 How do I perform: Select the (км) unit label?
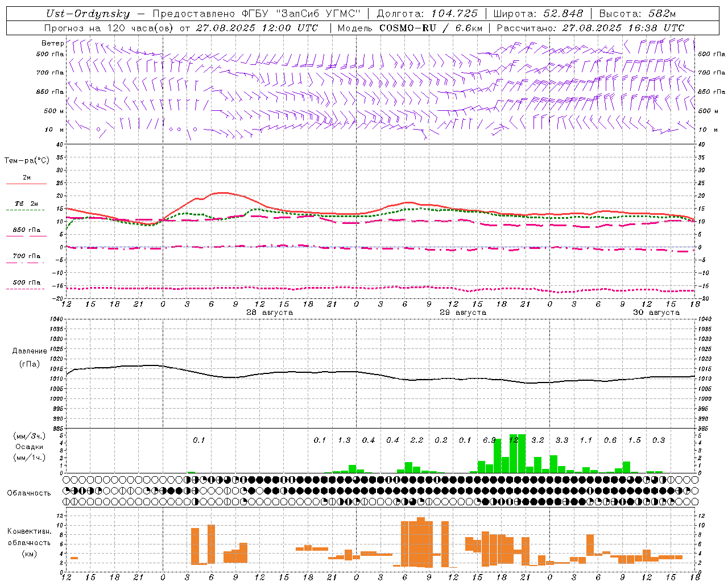(x=29, y=554)
